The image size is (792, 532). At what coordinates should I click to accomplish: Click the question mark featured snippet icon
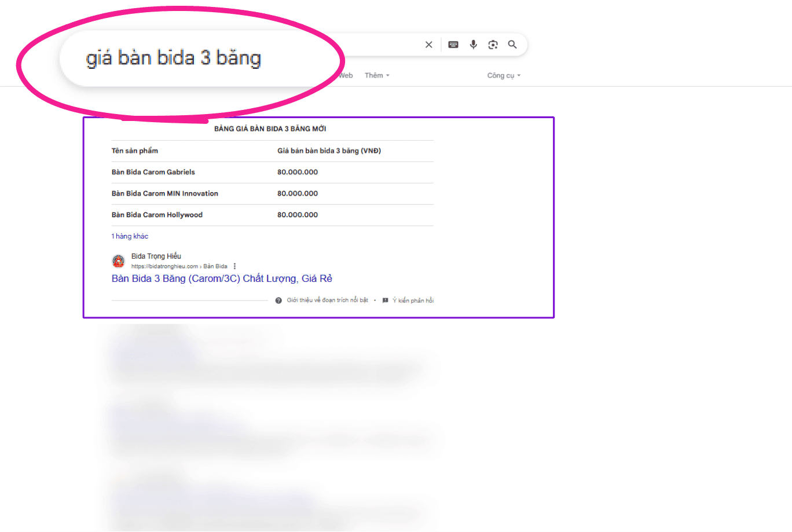(278, 300)
